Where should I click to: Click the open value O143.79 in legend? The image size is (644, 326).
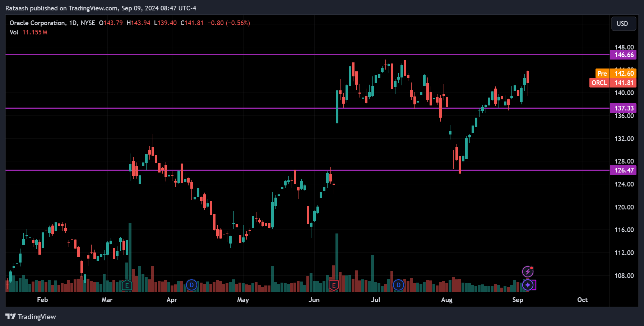click(x=111, y=23)
